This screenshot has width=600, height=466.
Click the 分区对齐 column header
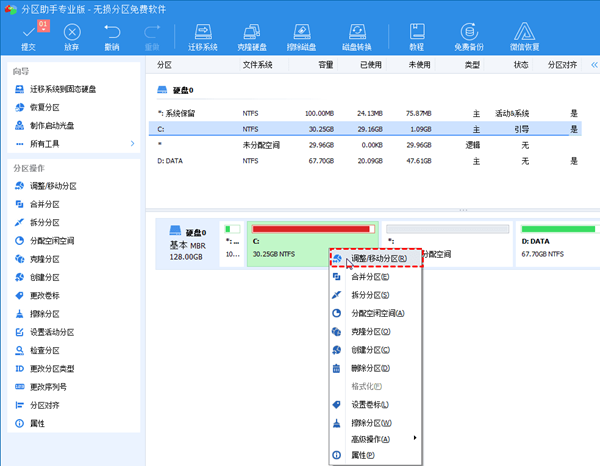coord(562,65)
